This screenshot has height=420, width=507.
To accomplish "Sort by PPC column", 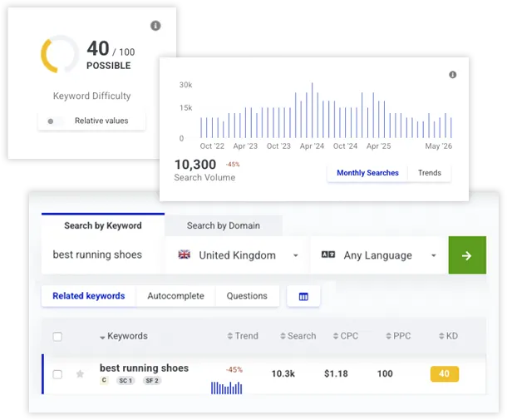I will pos(398,336).
